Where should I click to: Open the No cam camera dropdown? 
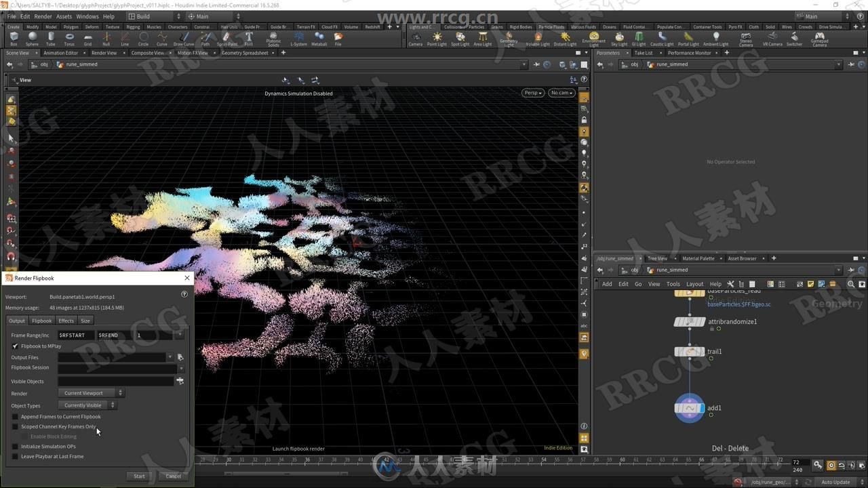click(561, 93)
